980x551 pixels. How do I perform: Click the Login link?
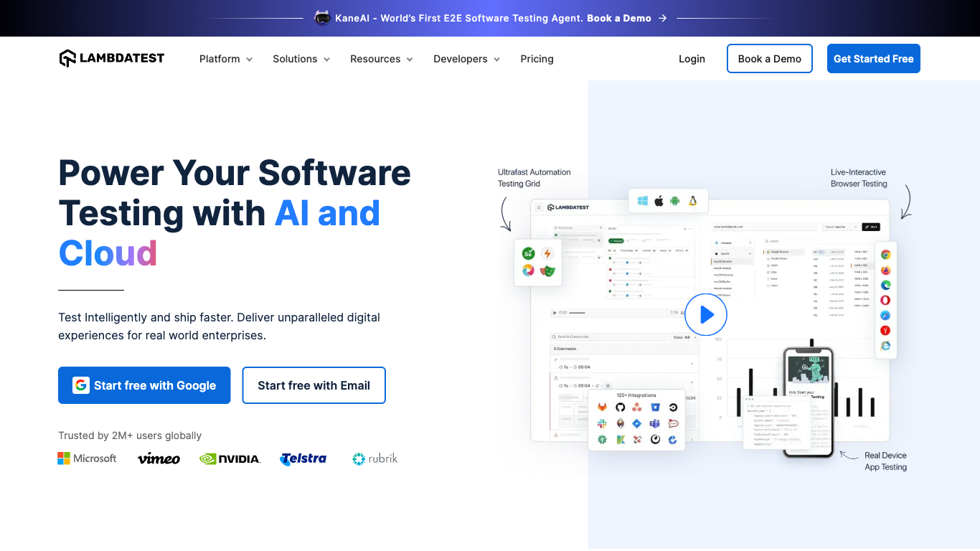(x=692, y=59)
